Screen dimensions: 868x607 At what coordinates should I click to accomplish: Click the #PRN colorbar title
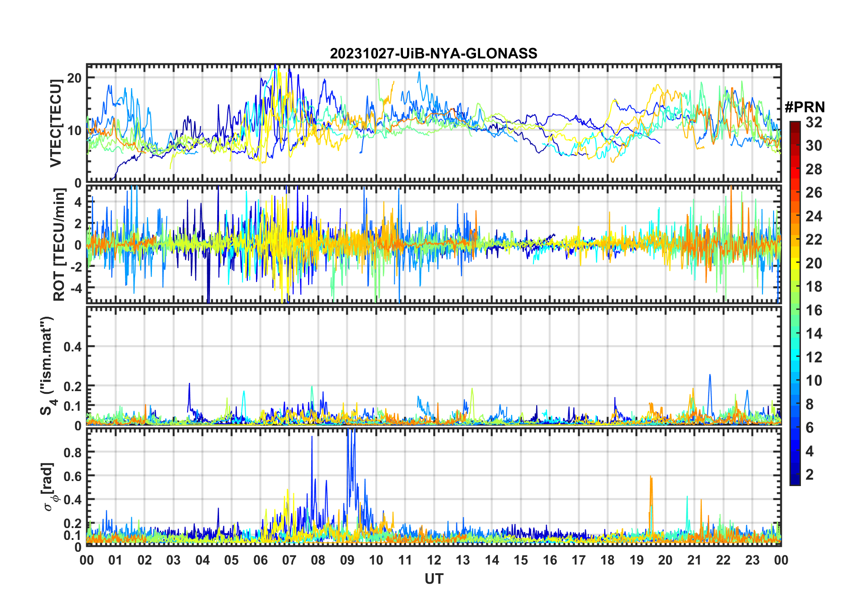(805, 107)
